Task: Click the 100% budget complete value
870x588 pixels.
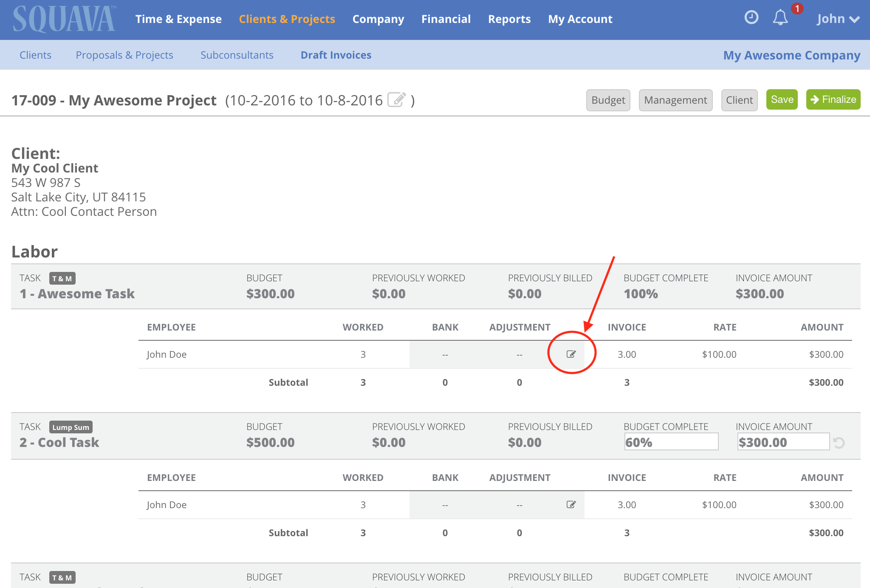Action: coord(641,294)
